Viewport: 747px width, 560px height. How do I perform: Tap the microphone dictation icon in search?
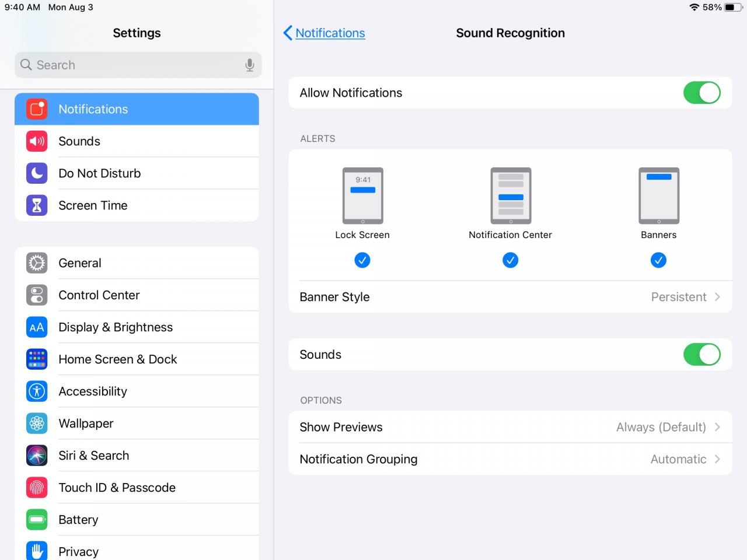250,65
